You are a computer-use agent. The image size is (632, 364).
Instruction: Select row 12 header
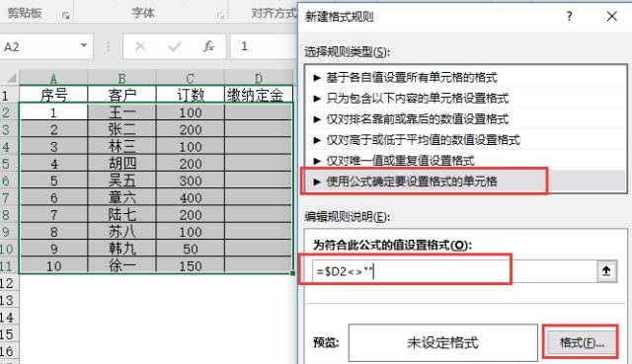(7, 283)
